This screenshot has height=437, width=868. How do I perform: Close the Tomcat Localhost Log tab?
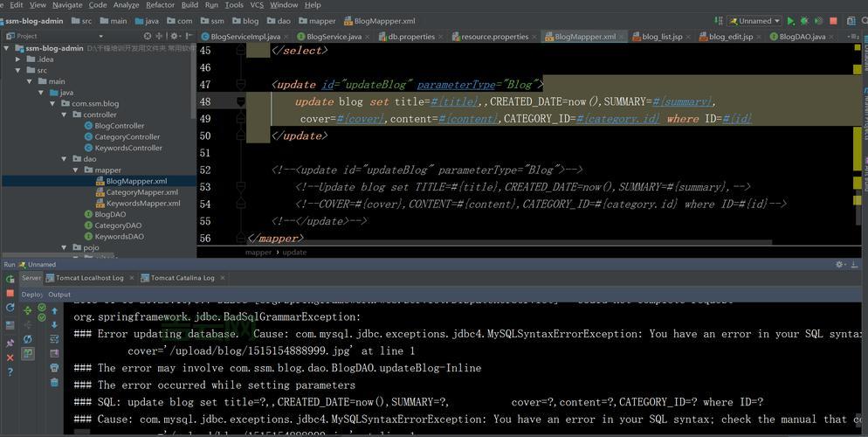click(x=132, y=278)
